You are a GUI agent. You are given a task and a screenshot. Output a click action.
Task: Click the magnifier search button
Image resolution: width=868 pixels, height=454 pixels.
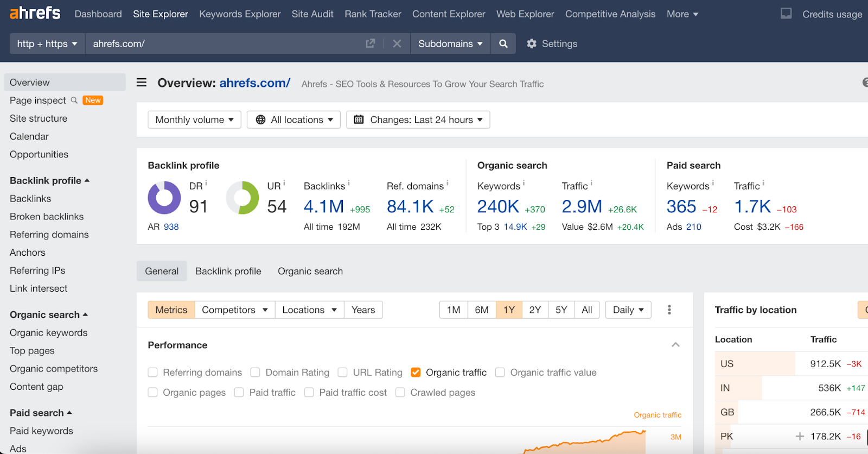[503, 43]
